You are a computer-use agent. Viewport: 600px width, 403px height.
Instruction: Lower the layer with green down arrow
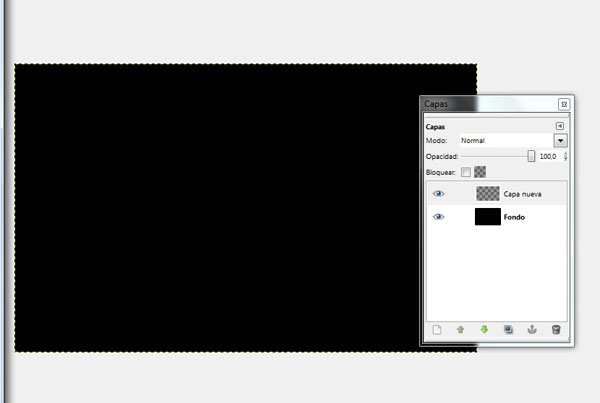click(484, 330)
